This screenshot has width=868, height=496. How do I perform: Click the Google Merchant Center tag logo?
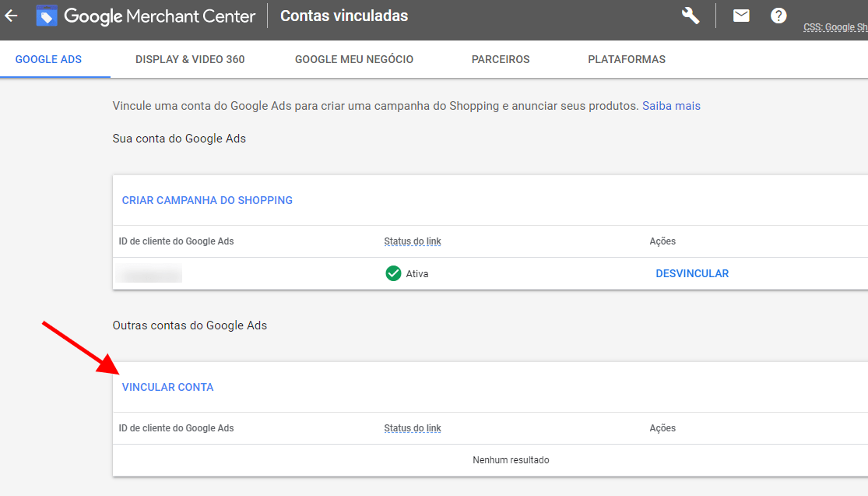47,16
